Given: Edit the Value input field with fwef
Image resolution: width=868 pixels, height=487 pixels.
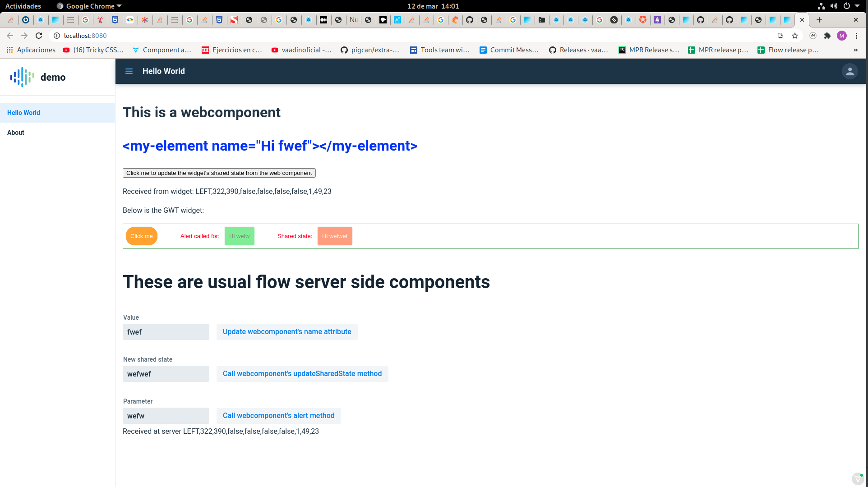Looking at the screenshot, I should [166, 332].
